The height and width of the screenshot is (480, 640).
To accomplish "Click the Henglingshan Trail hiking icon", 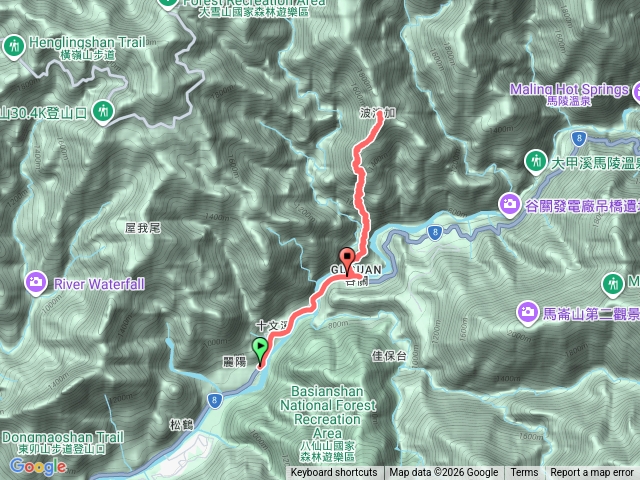I will (x=14, y=47).
